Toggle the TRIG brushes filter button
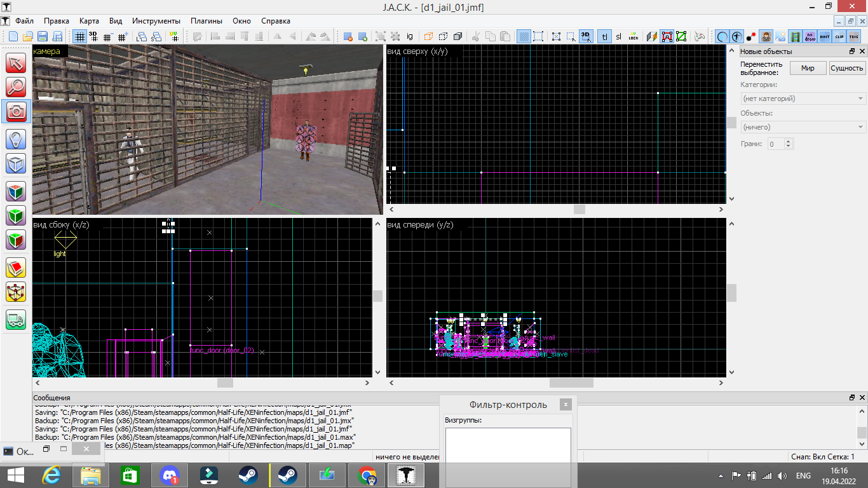Viewport: 868px width, 488px height. (x=854, y=36)
